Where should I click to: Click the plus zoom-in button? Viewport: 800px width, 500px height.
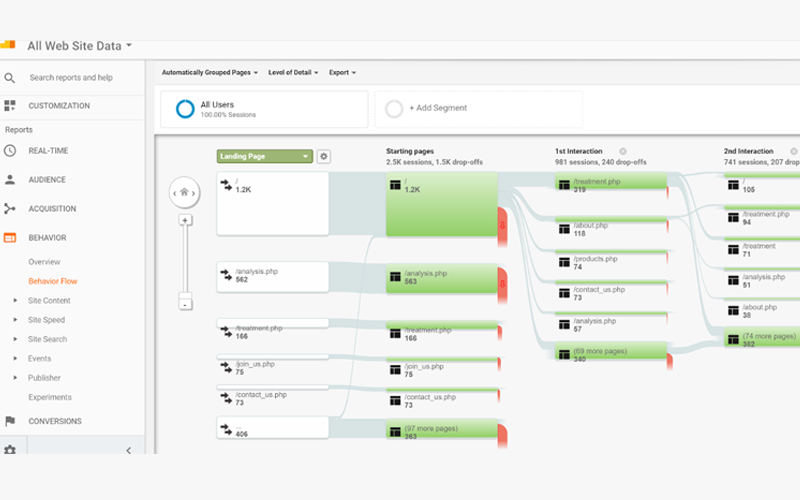(x=185, y=220)
